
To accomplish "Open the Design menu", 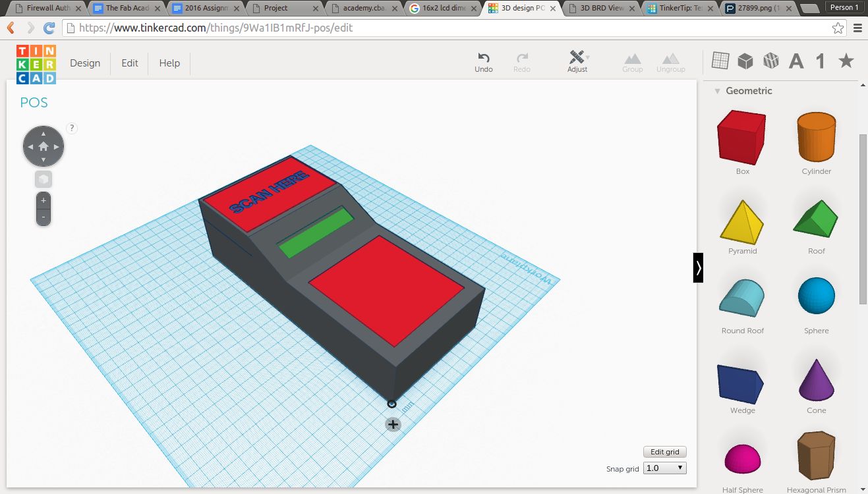I will tap(85, 63).
